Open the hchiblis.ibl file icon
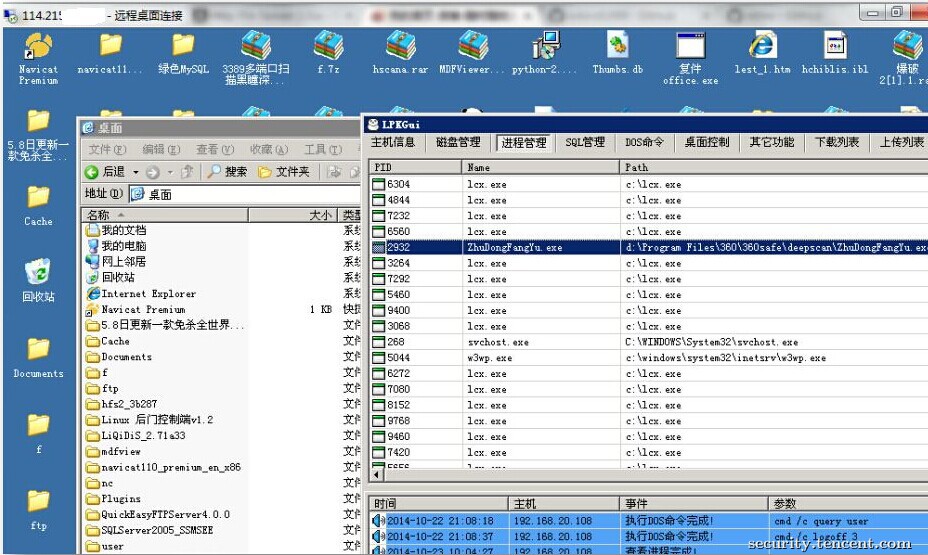928x555 pixels. click(835, 53)
